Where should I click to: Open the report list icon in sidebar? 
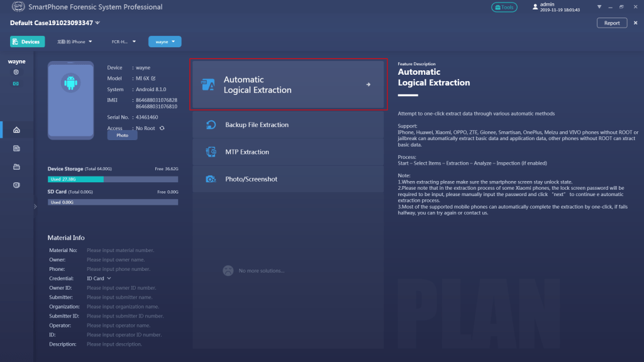pos(18,148)
